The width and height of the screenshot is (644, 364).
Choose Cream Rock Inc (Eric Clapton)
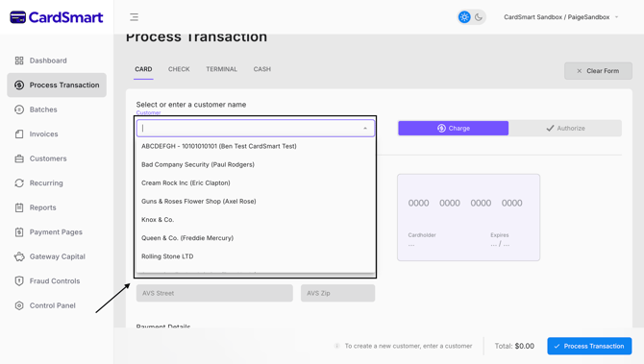[x=255, y=183]
